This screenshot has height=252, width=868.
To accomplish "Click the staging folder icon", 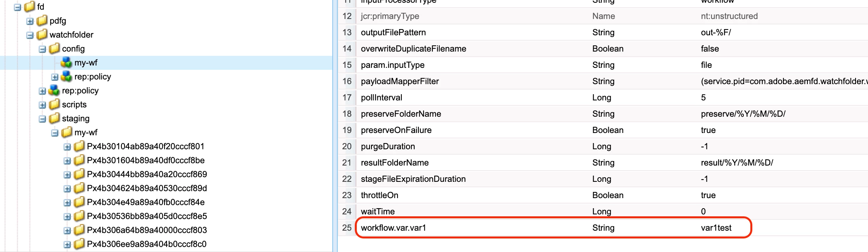I will tap(54, 118).
